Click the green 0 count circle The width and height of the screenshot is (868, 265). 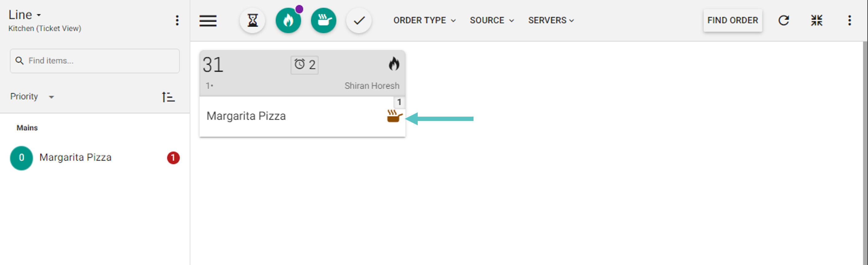pos(22,158)
